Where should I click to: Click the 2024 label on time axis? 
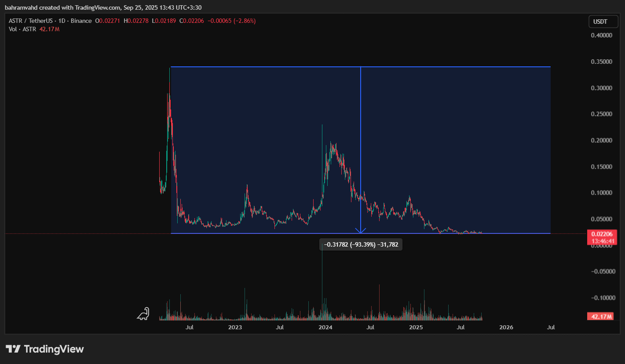tap(325, 328)
